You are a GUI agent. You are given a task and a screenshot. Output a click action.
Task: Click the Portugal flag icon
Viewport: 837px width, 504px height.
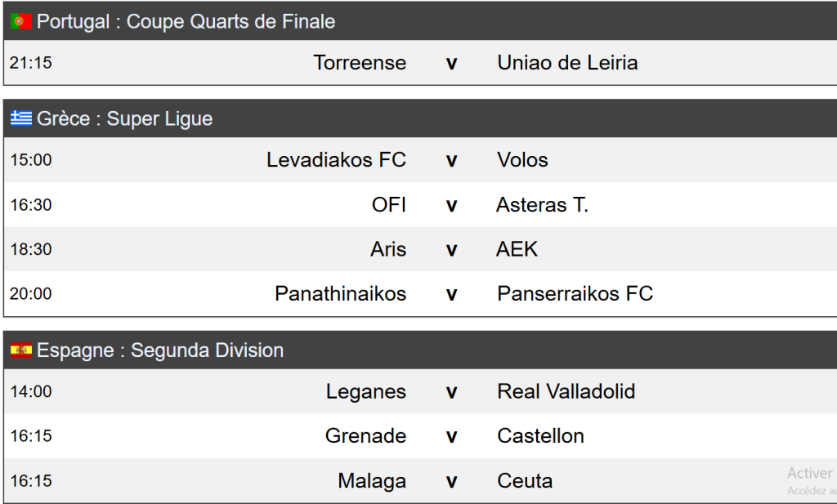tap(21, 21)
